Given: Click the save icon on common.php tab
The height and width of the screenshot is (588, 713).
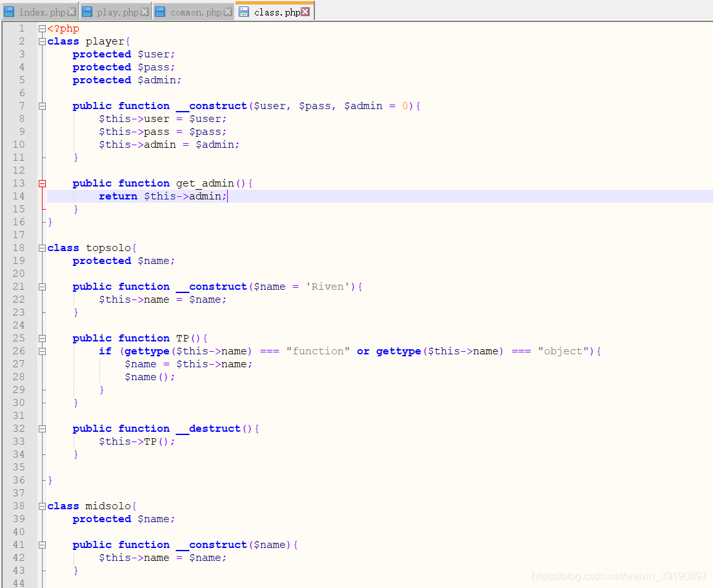Looking at the screenshot, I should point(160,12).
